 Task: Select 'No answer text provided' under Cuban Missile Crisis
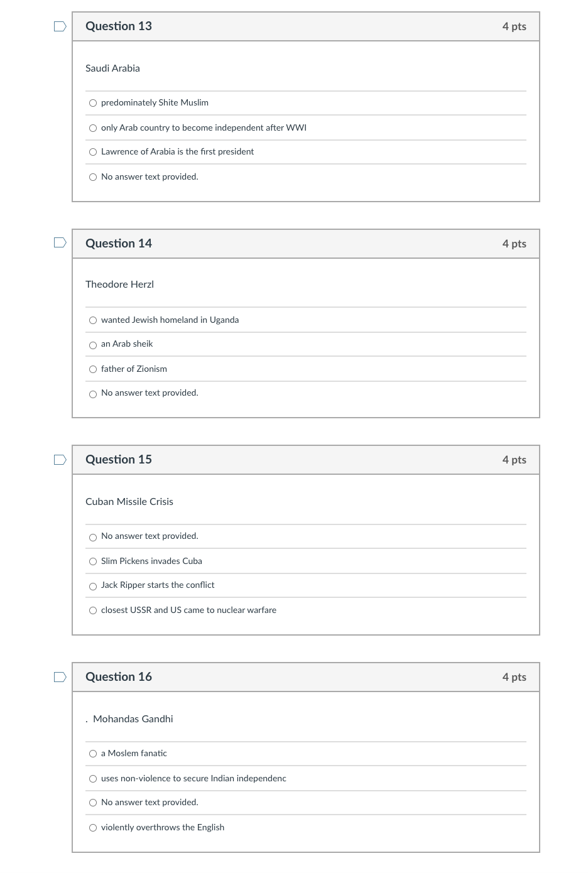(x=93, y=537)
